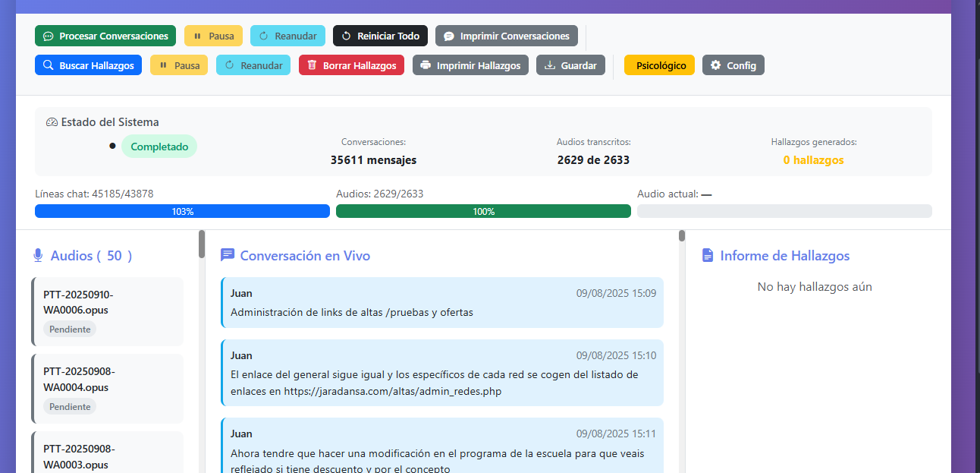Screen dimensions: 980x473
Task: Click the blue Líneas chat progress bar
Action: (x=182, y=211)
